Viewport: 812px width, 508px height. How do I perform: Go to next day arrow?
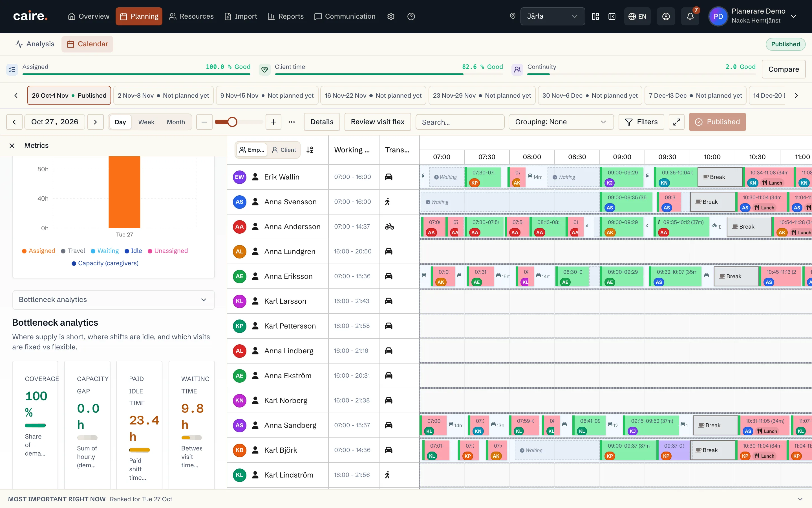[95, 122]
